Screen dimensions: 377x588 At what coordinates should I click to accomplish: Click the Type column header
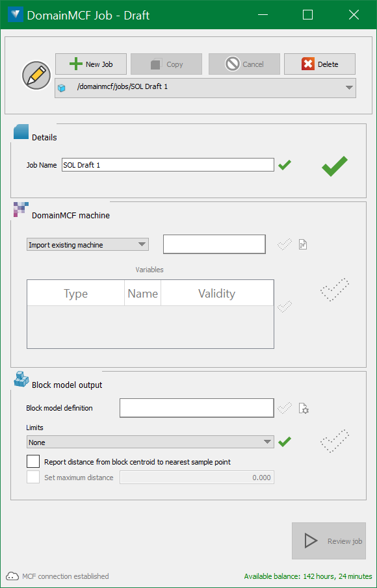[x=76, y=293]
